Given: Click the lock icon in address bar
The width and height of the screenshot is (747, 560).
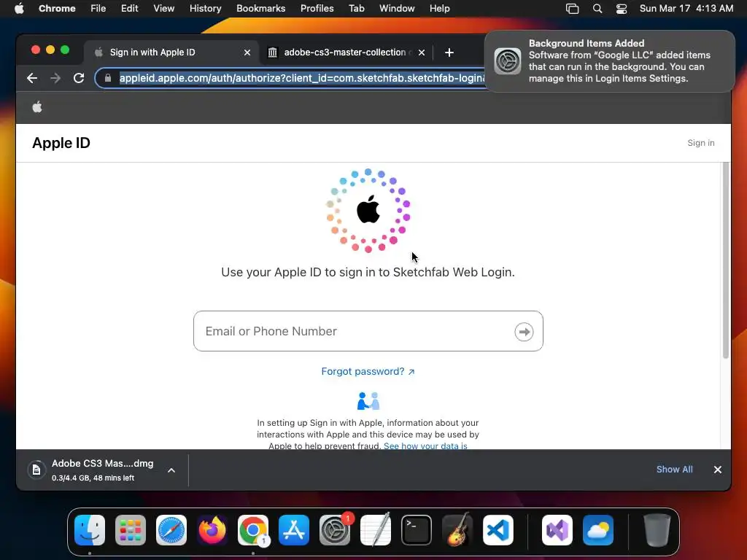Looking at the screenshot, I should 108,78.
